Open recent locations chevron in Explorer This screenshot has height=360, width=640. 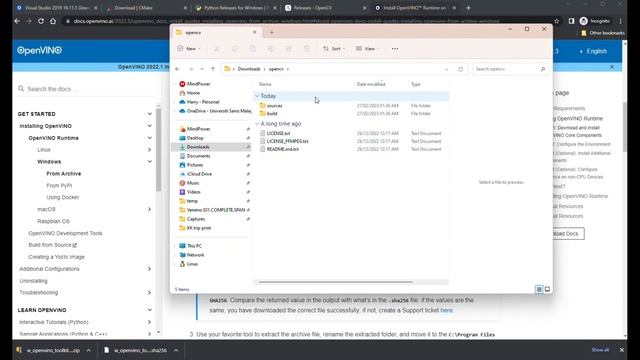[202, 69]
